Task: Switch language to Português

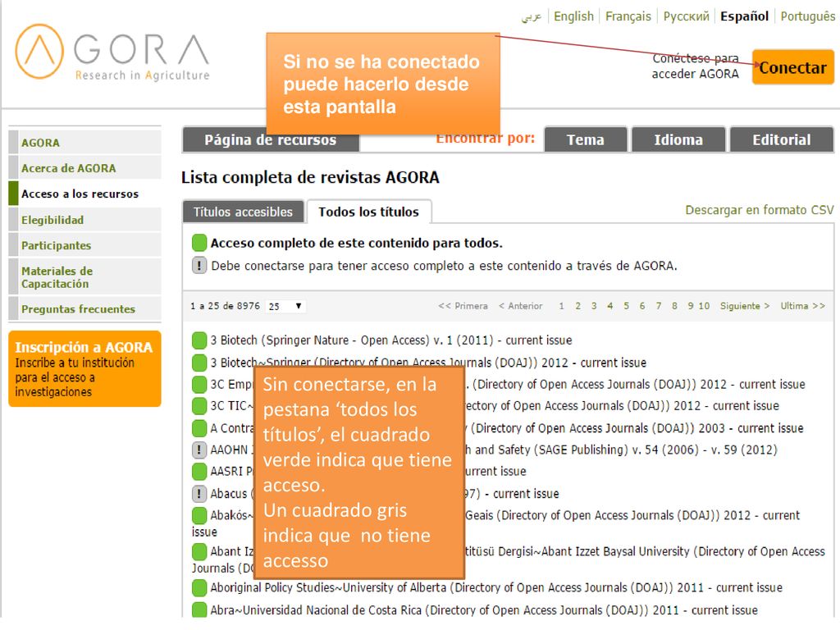Action: pyautogui.click(x=808, y=16)
